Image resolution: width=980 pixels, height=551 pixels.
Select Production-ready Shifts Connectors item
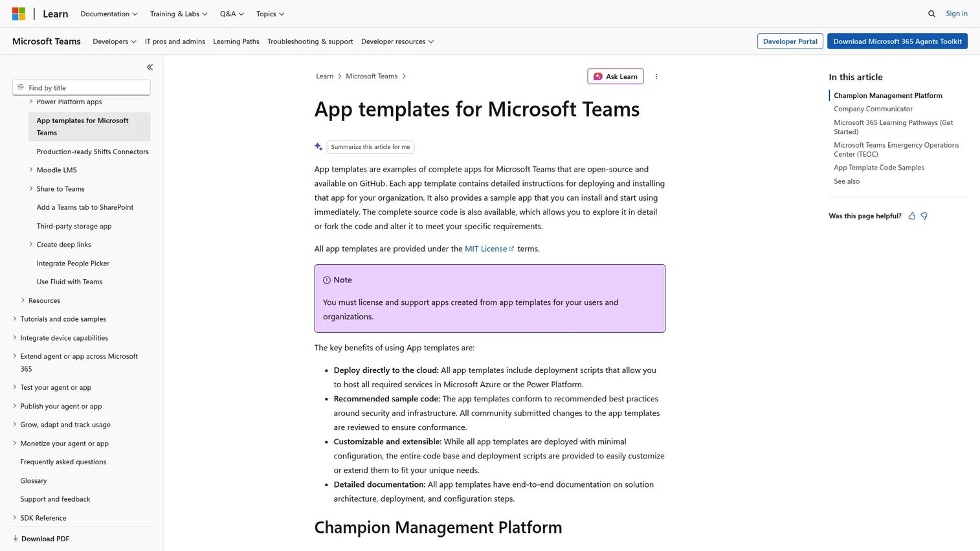tap(93, 152)
